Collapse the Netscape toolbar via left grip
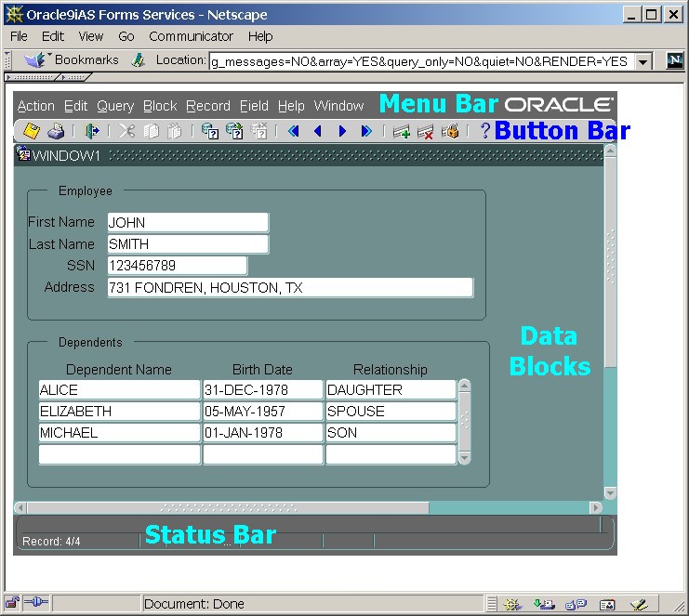 point(7,60)
